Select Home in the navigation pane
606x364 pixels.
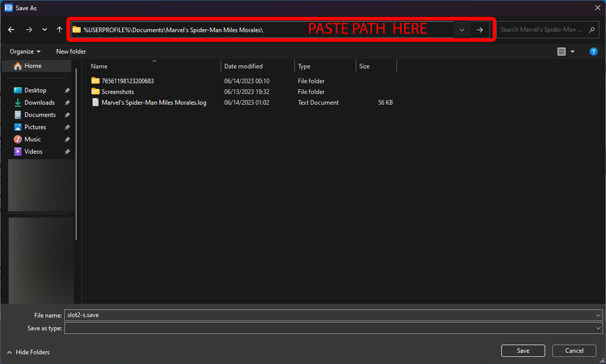[x=37, y=66]
